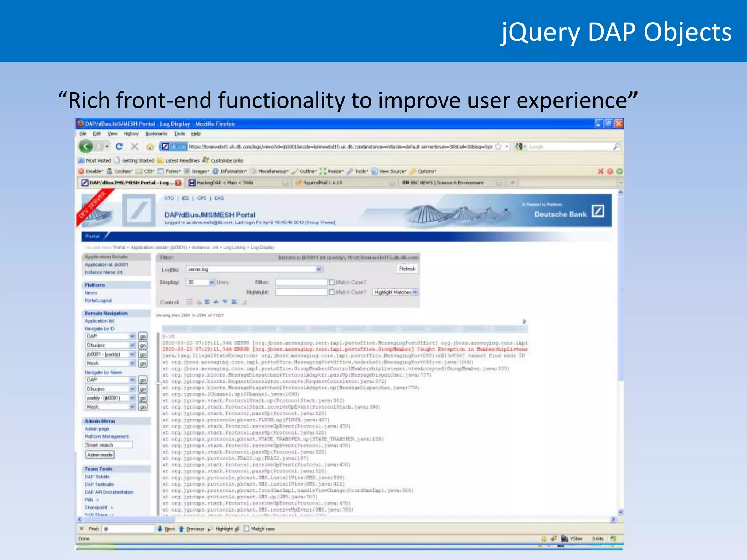Enable Match Case for the Highlight field
The height and width of the screenshot is (560, 747).
tap(332, 292)
